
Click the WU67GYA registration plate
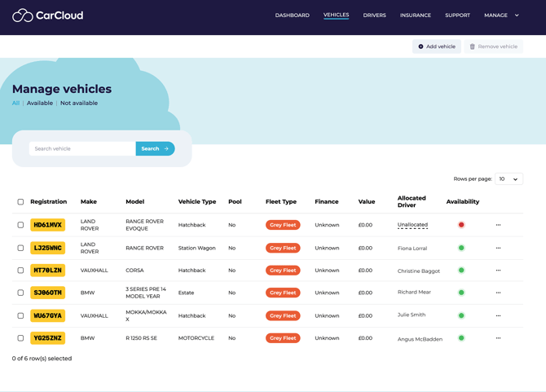(48, 315)
